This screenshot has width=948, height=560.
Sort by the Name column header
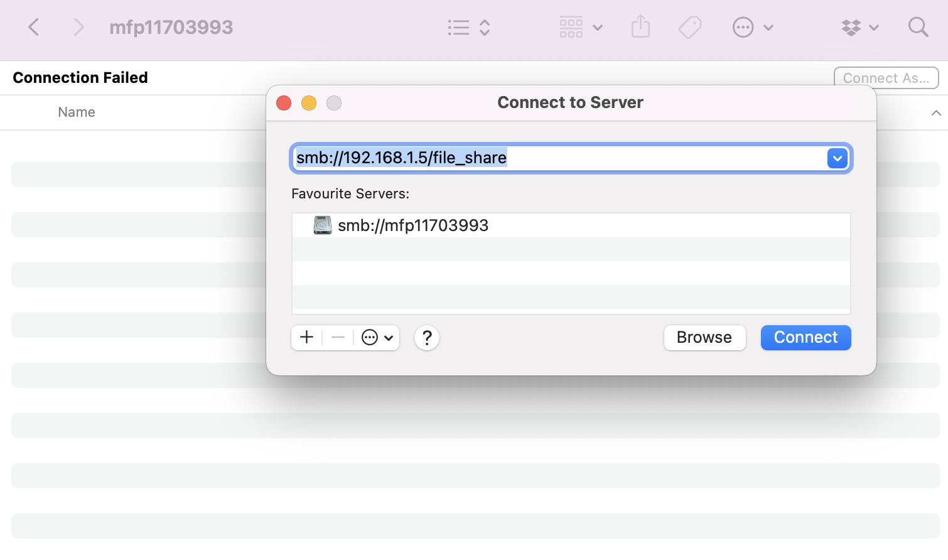click(x=77, y=112)
